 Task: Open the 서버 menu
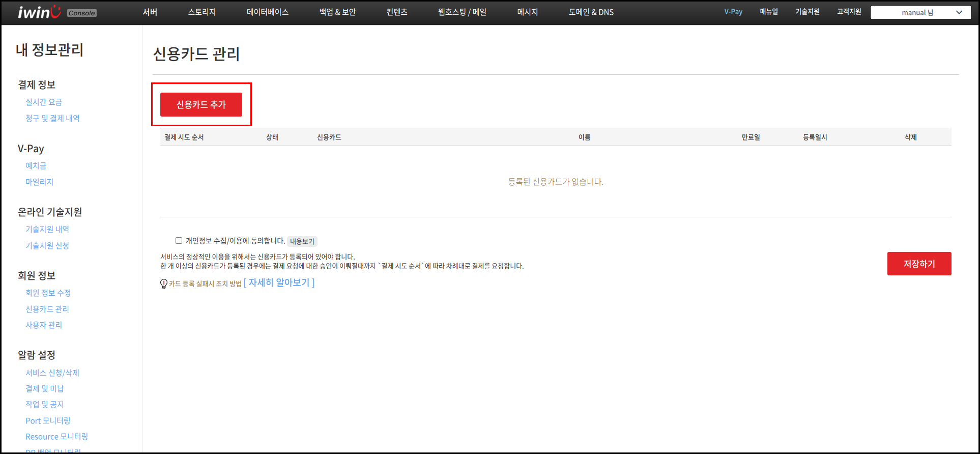tap(150, 12)
